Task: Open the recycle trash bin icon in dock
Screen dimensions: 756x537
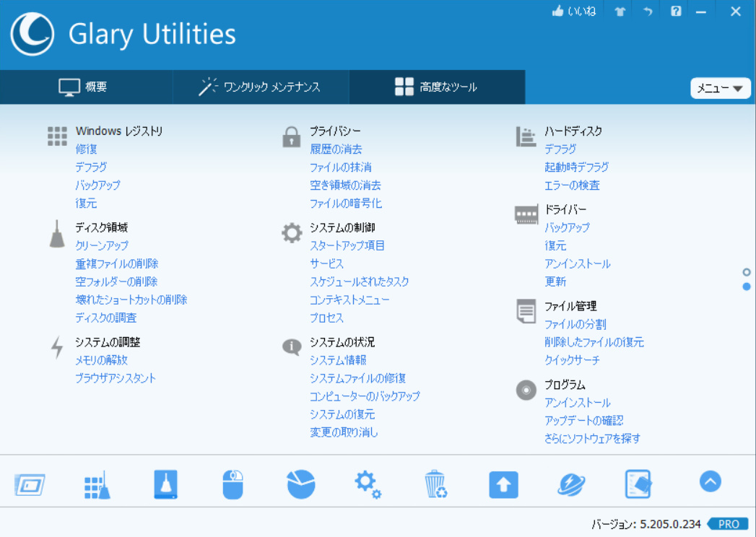Action: click(436, 484)
